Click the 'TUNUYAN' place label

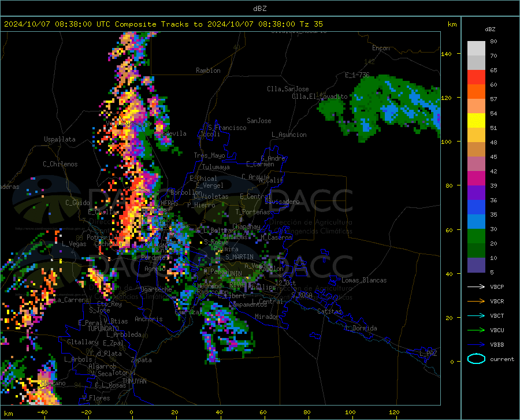[134, 381]
